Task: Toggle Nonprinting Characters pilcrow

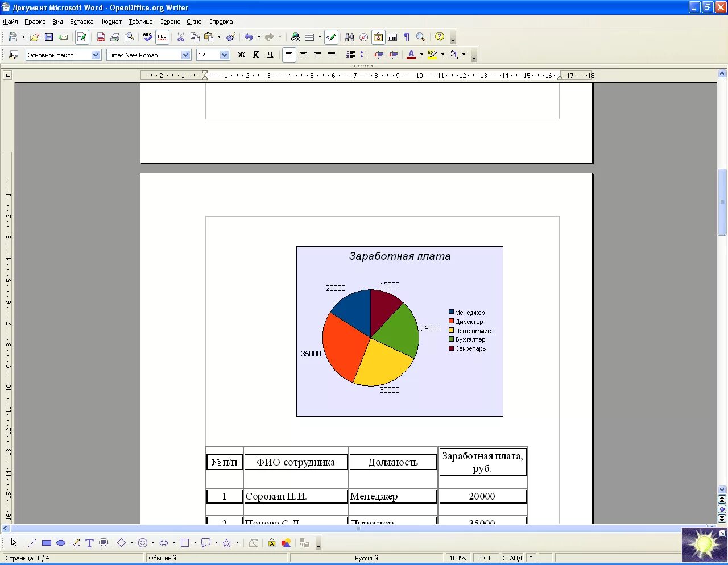Action: pyautogui.click(x=407, y=38)
